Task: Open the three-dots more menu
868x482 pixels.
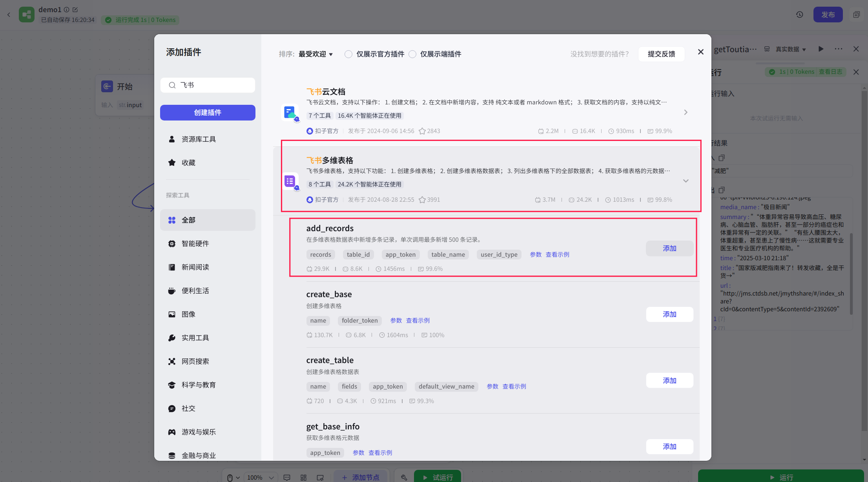Action: coord(839,49)
